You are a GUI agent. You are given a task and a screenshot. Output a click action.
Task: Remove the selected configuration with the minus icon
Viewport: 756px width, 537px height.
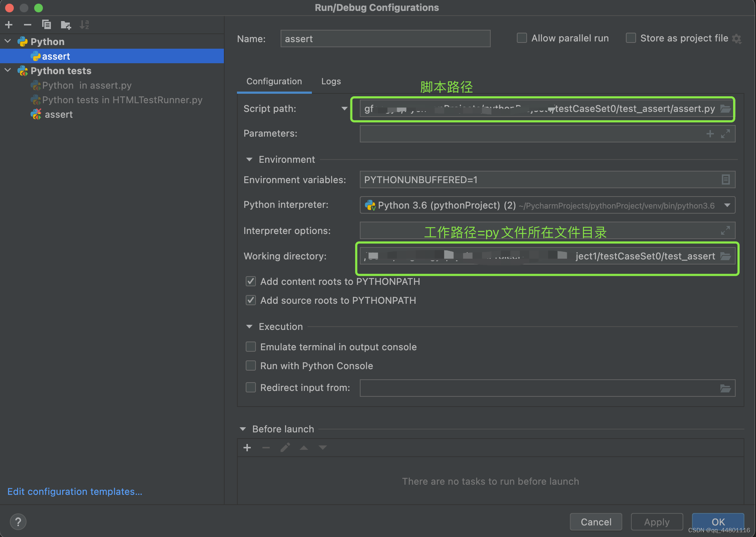pos(28,25)
